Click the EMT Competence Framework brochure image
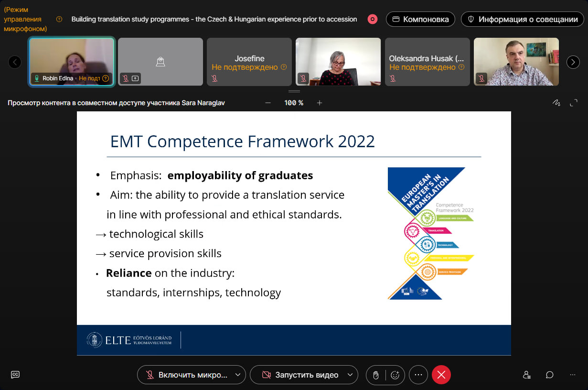 [x=431, y=233]
